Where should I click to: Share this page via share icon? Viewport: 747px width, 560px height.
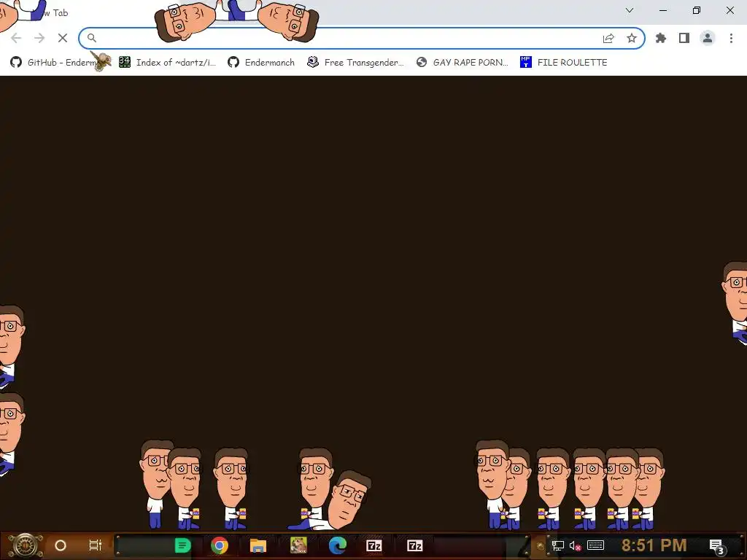point(608,38)
